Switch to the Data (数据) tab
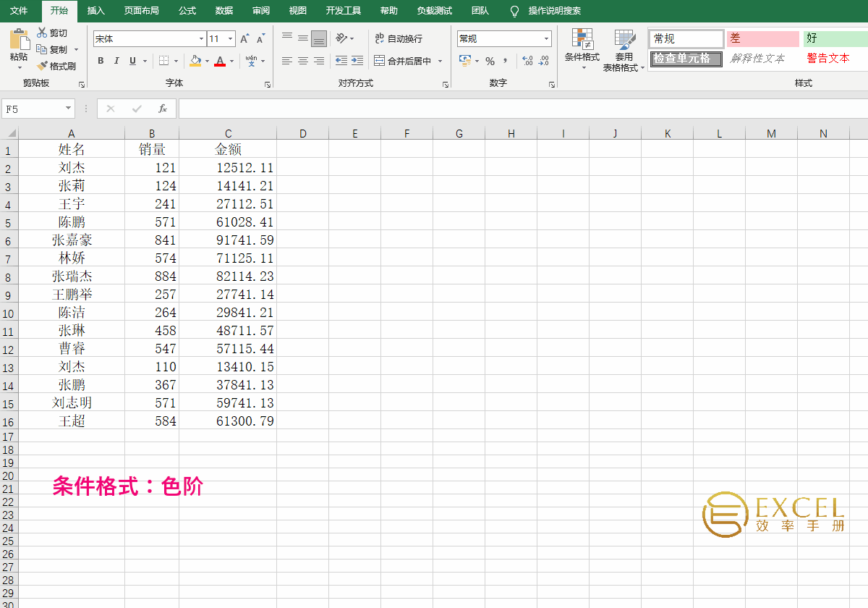Viewport: 868px width, 608px height. click(224, 11)
